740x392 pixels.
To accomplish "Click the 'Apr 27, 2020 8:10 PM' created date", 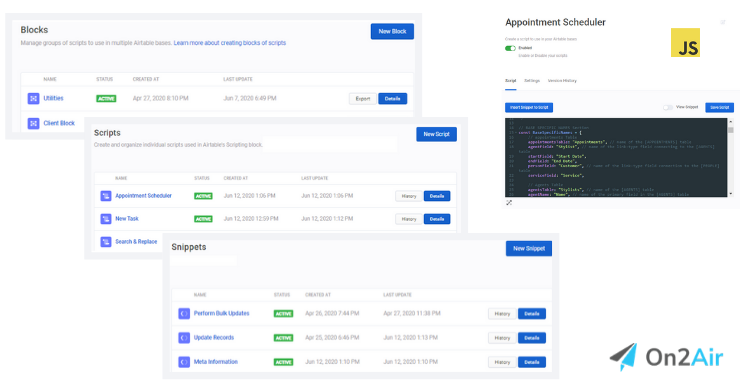I will (x=160, y=99).
